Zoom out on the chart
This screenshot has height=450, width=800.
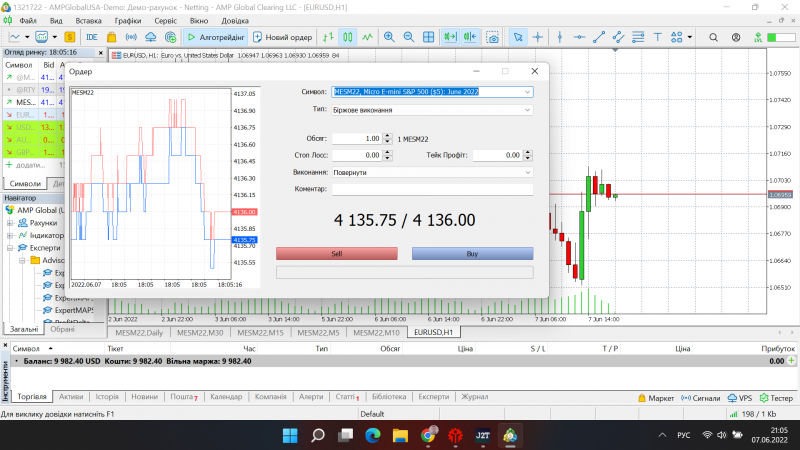tap(409, 37)
